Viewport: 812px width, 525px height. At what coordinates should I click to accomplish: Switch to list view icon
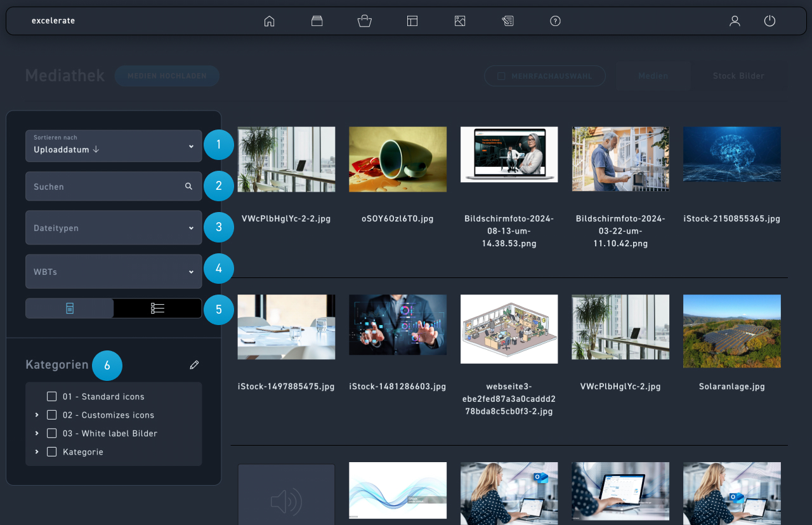tap(157, 309)
